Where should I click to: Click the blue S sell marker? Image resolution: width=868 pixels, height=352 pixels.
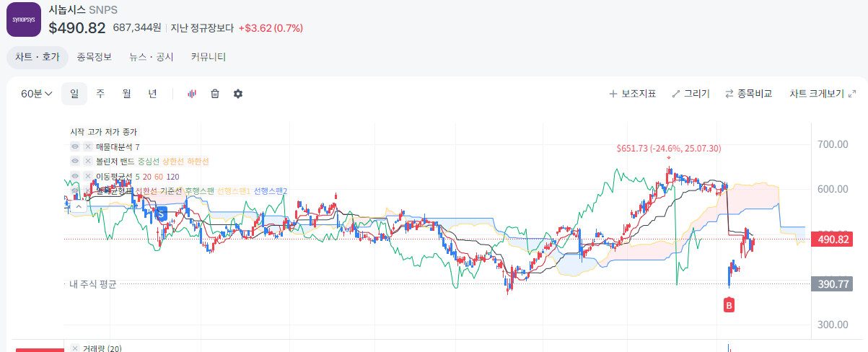[x=162, y=213]
